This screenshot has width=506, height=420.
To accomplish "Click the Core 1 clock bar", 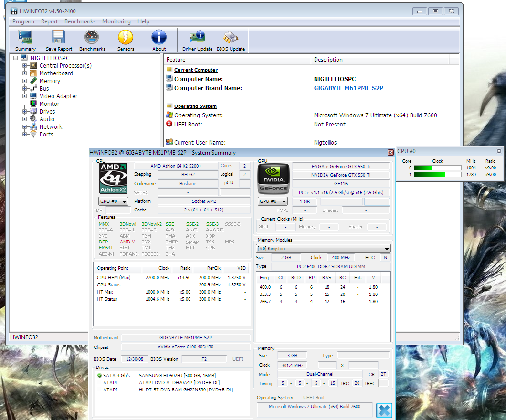I will tap(438, 175).
